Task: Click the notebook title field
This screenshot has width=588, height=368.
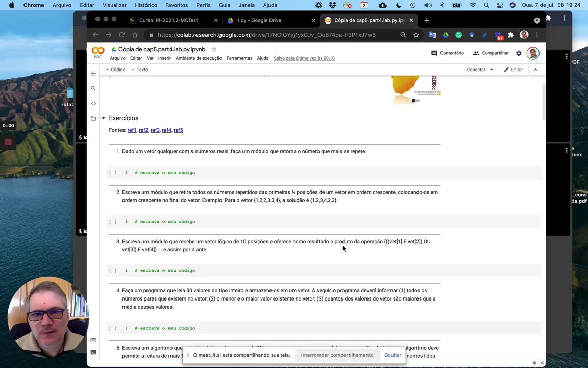Action: click(162, 49)
